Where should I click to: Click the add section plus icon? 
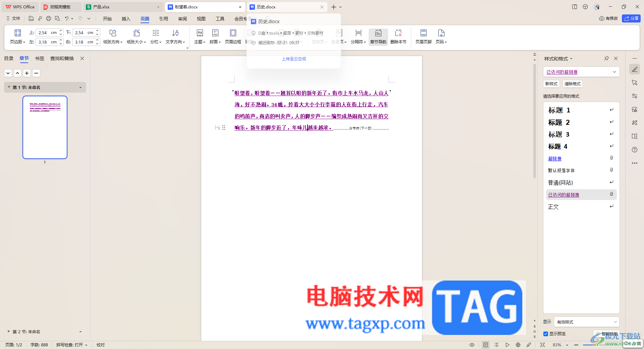(27, 73)
